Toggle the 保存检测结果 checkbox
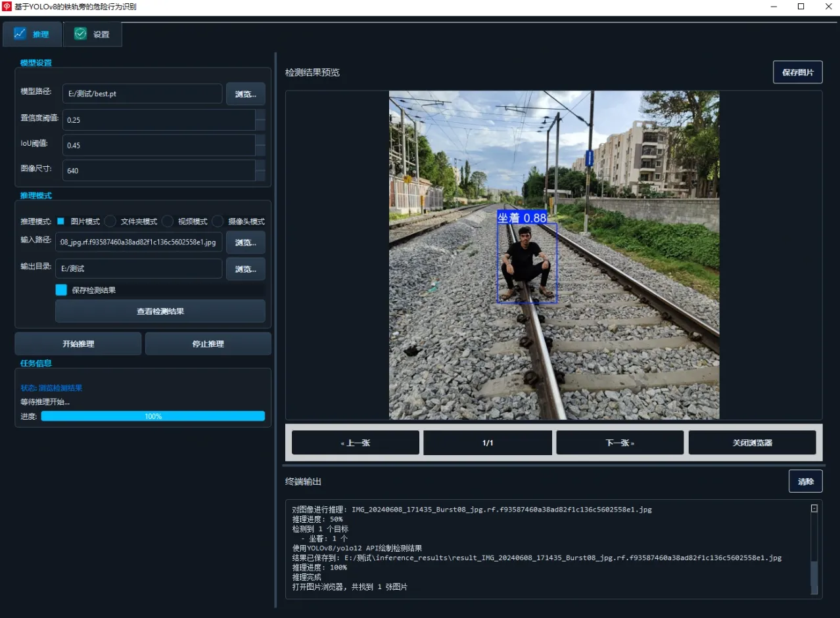Screen dimensions: 840x618 click(x=61, y=290)
